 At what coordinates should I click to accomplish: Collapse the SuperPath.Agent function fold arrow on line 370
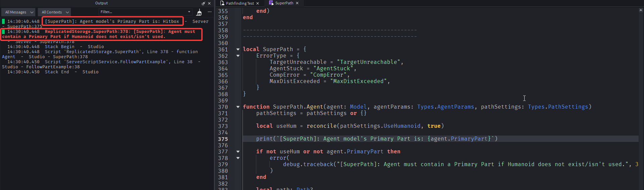click(238, 107)
